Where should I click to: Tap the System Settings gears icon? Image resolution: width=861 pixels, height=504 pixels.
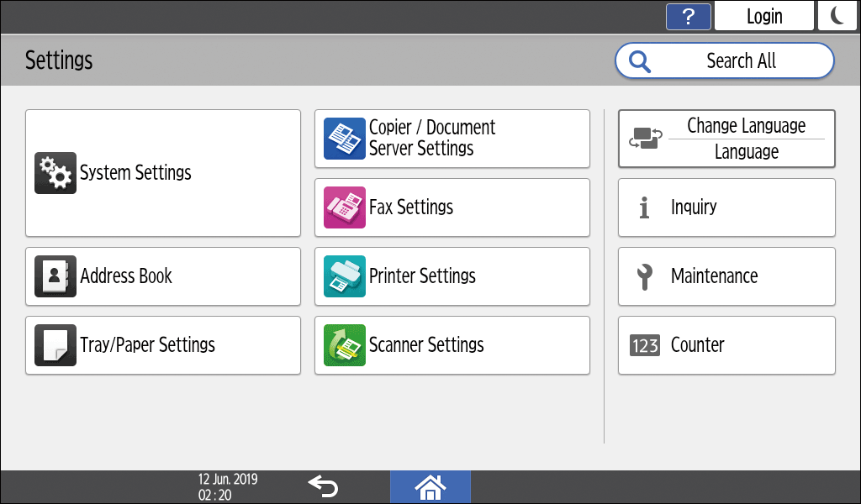click(55, 173)
